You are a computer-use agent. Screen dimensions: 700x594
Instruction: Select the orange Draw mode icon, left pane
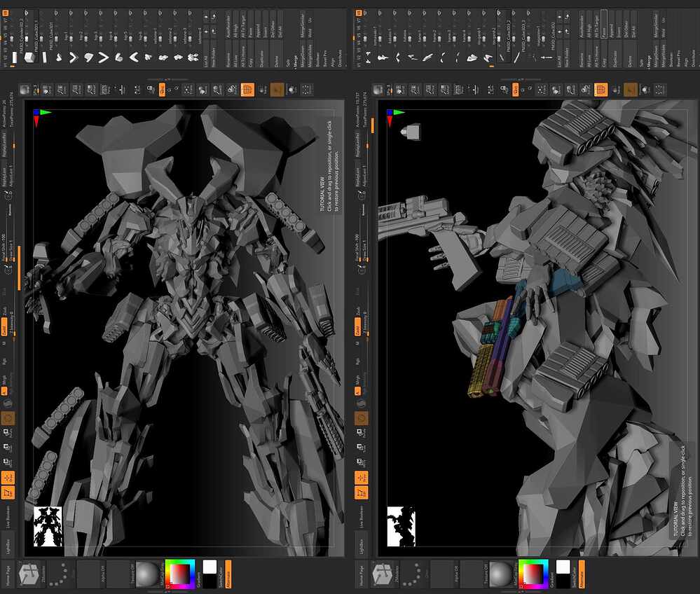[x=8, y=478]
